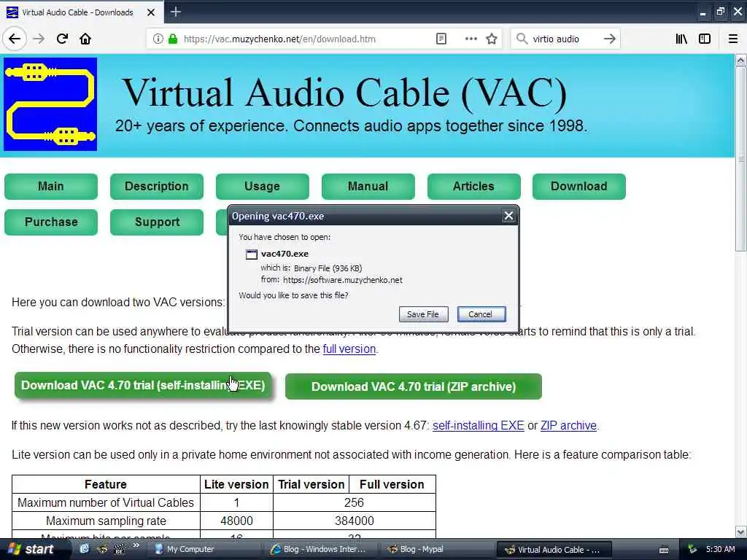Switch to My Computer taskbar window
This screenshot has width=747, height=560.
pyautogui.click(x=190, y=550)
